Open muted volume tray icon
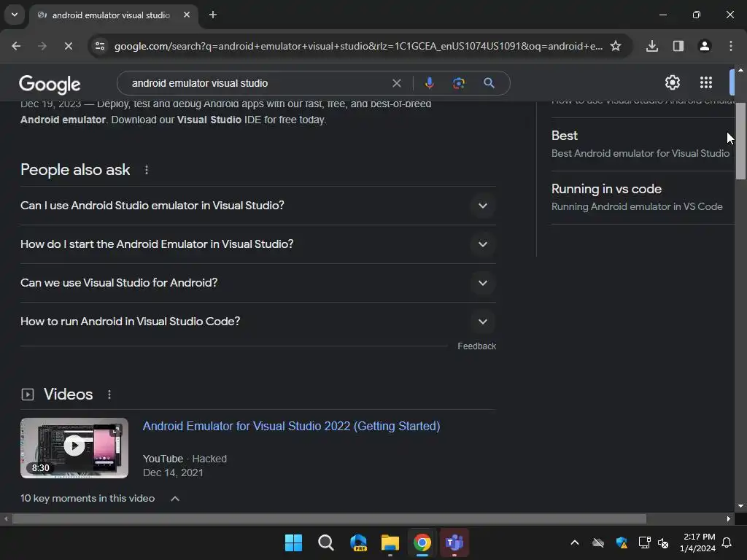 point(663,542)
